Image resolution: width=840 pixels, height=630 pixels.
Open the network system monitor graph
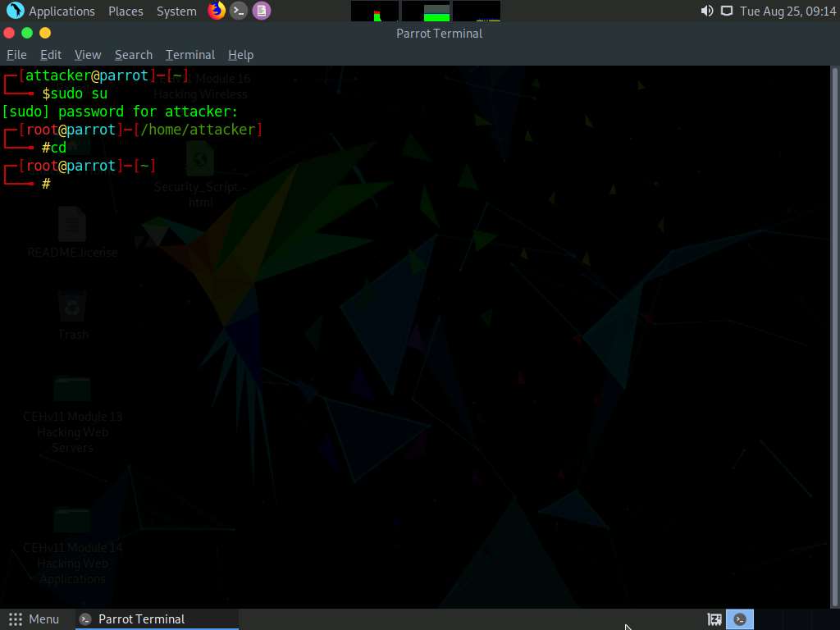pos(477,11)
